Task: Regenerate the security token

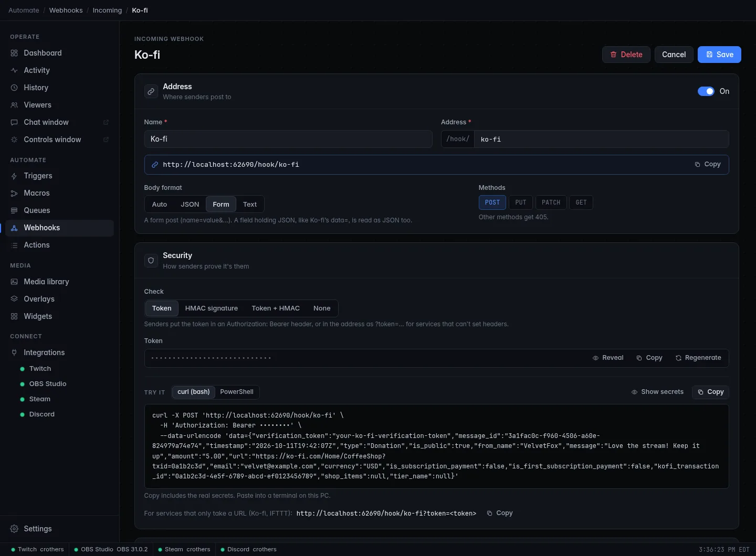Action: [698, 358]
